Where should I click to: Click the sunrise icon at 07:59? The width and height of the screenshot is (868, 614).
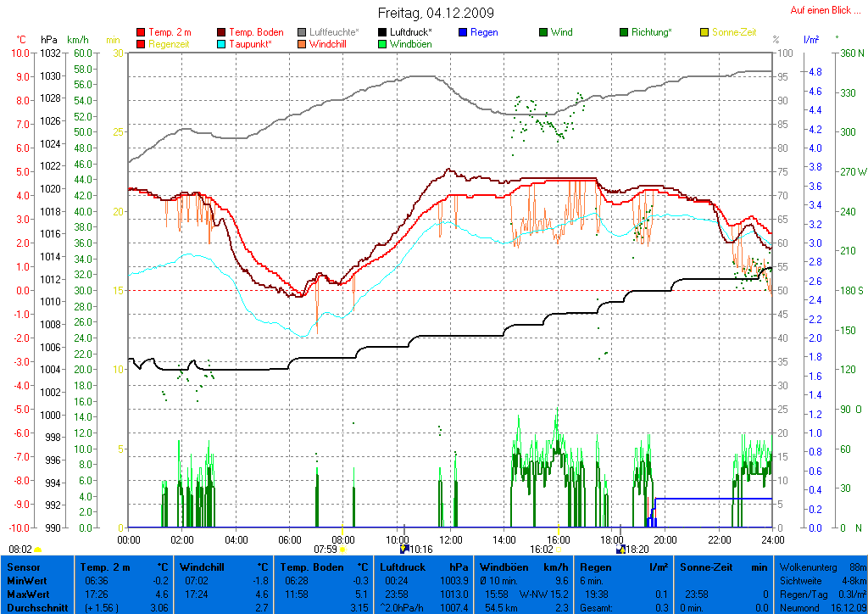(x=343, y=550)
